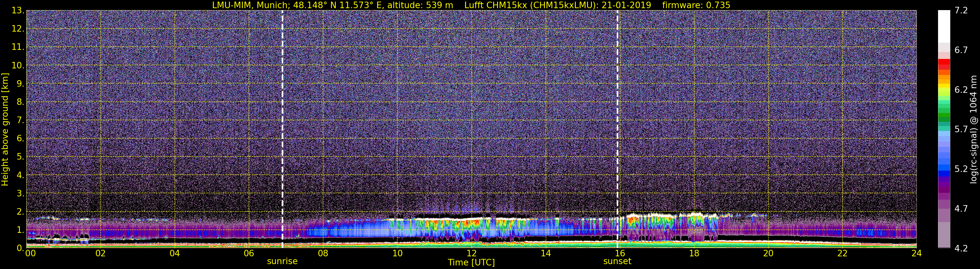Image resolution: width=980 pixels, height=269 pixels.
Task: Click the time axis tick label 06
Action: point(249,254)
